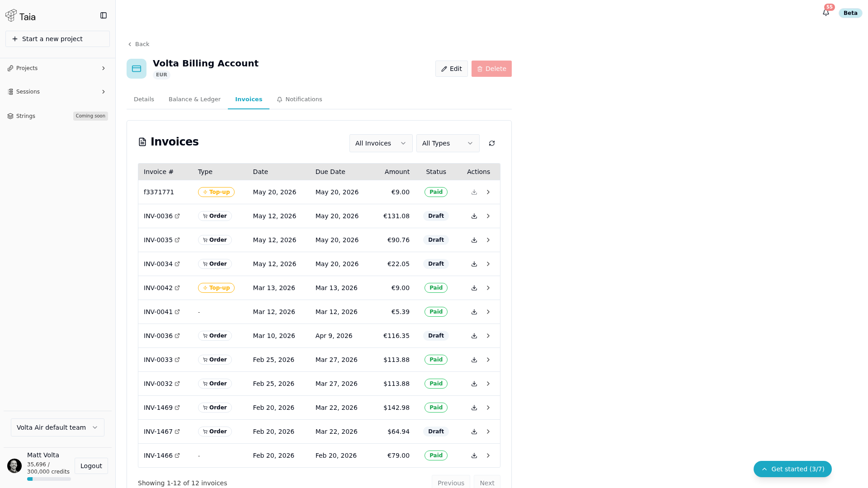Open external link icon for INV-0033
This screenshot has height=488, width=868.
pos(177,360)
